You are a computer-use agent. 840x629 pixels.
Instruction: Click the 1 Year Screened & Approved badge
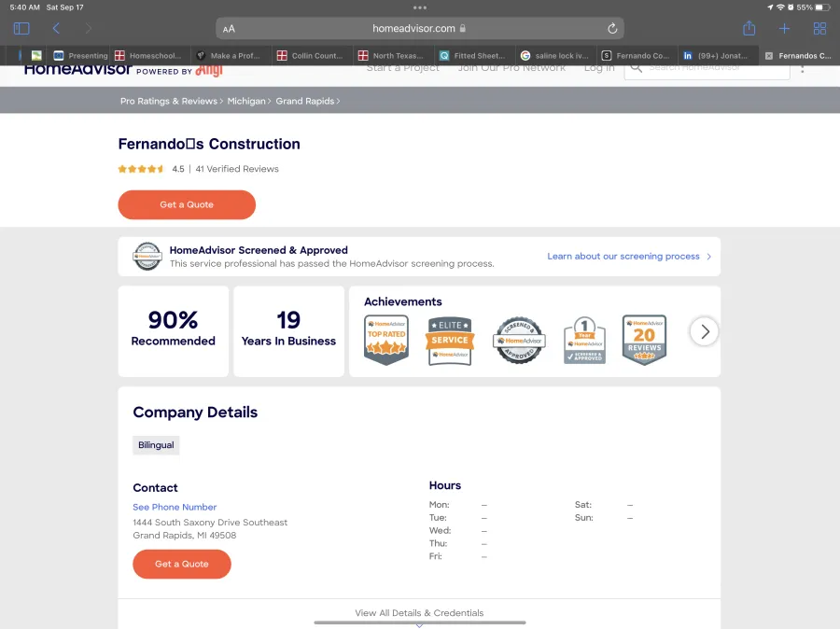pos(585,341)
